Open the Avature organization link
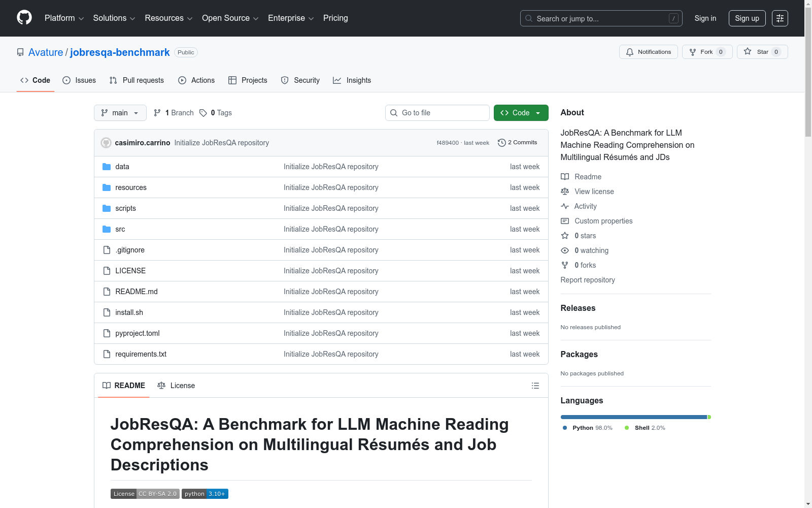Image resolution: width=812 pixels, height=508 pixels. pos(46,52)
